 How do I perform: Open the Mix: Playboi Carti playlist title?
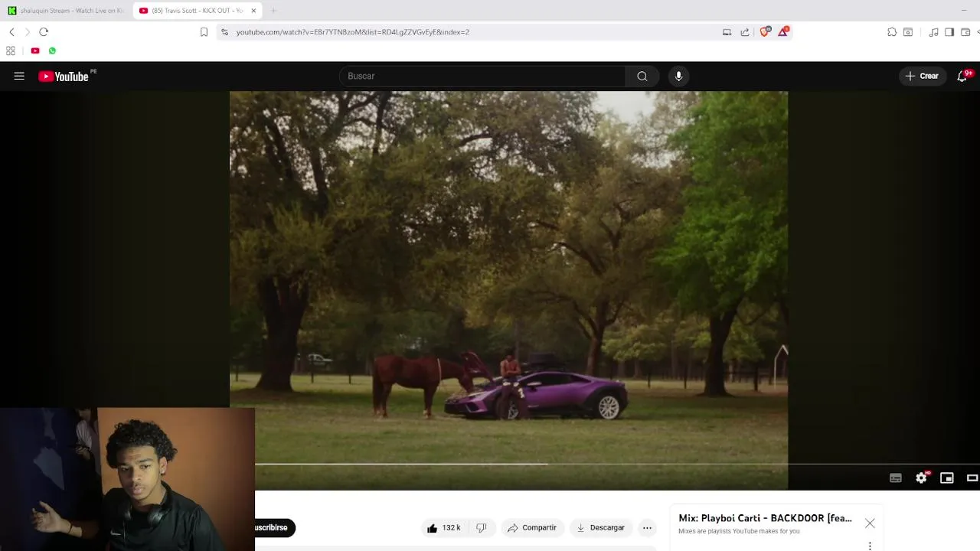pyautogui.click(x=765, y=518)
